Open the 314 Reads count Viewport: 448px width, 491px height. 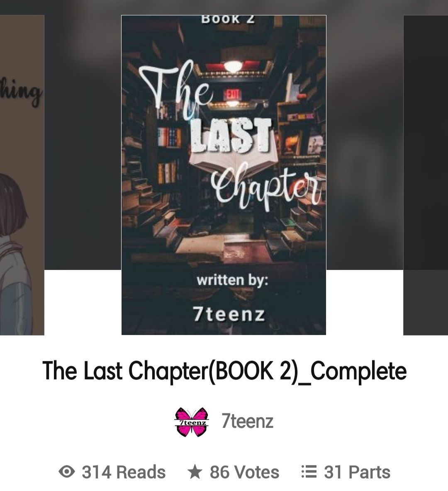[124, 472]
